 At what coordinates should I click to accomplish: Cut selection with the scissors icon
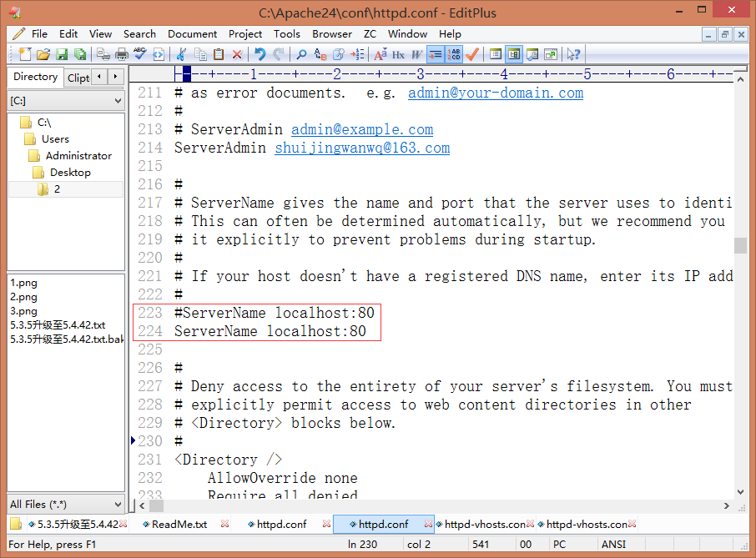pyautogui.click(x=180, y=54)
